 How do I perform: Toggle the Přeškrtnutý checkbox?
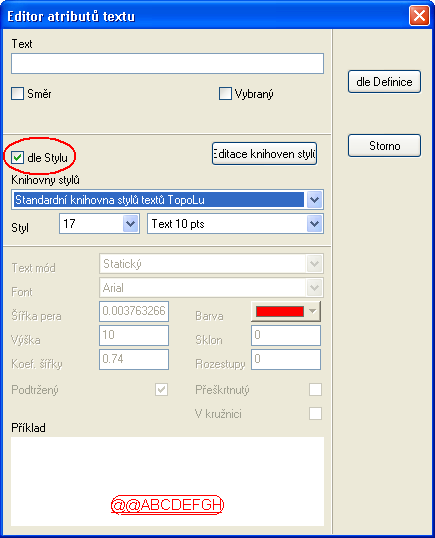[315, 390]
